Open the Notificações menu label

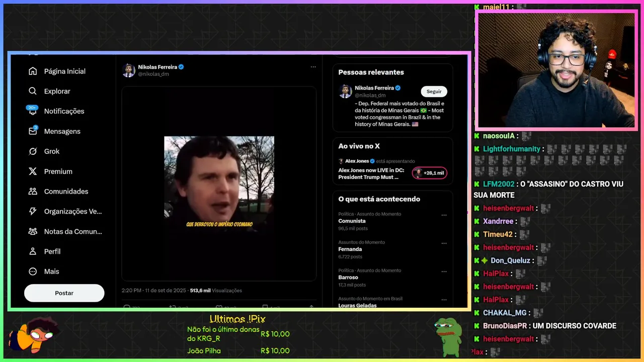pos(64,111)
